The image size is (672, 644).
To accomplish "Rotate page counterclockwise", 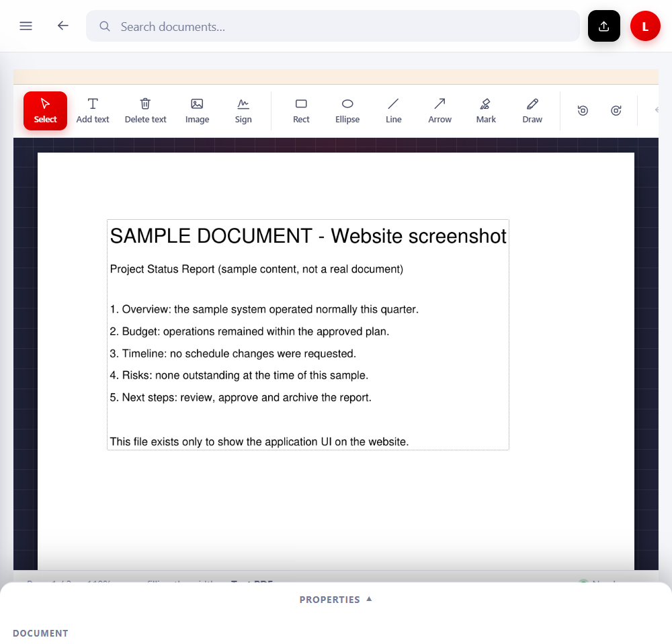I will tap(583, 111).
